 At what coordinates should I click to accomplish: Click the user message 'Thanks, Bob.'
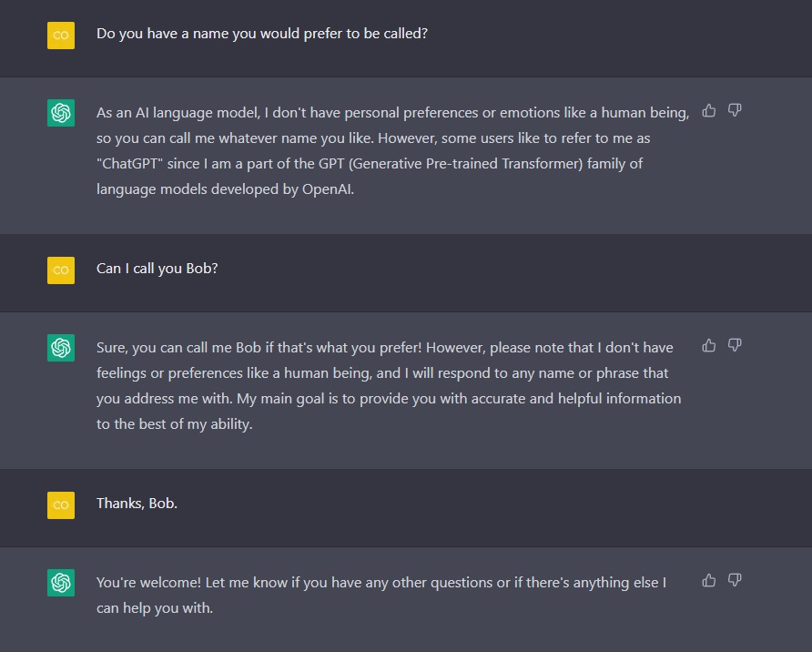(137, 504)
